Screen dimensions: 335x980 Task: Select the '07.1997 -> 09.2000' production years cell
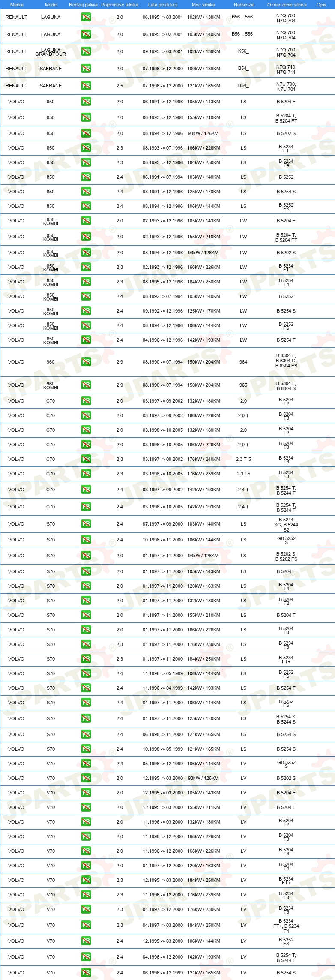[x=163, y=524]
